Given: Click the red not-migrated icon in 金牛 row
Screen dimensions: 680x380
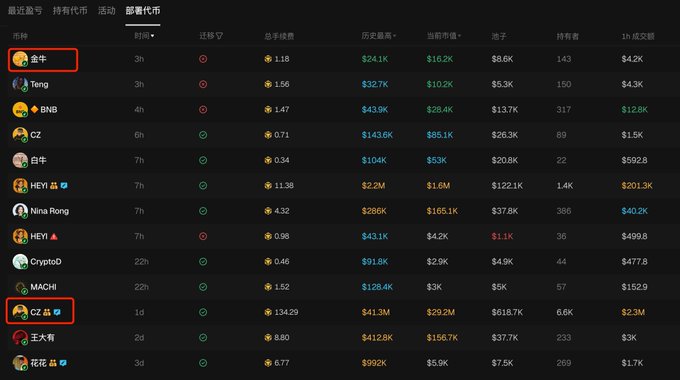Looking at the screenshot, I should (203, 59).
